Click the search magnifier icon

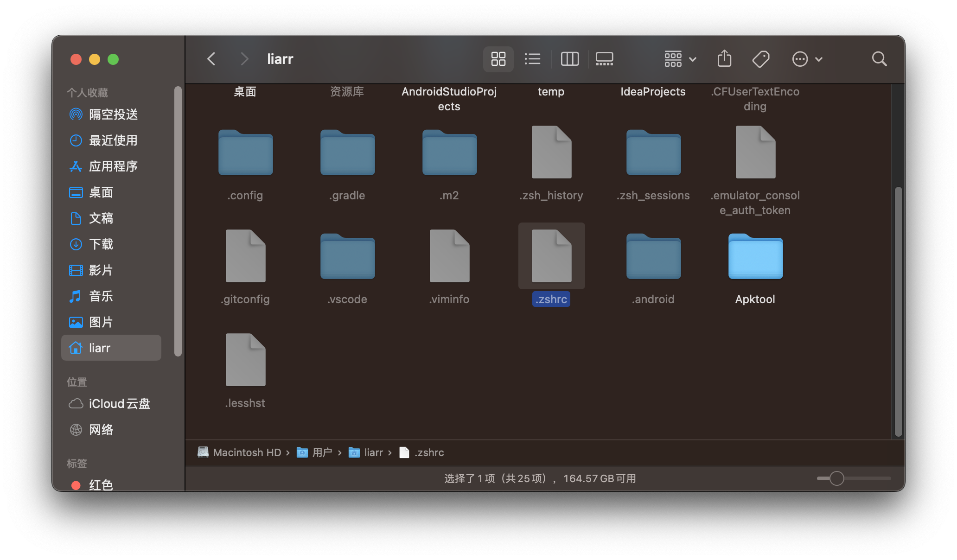coord(879,59)
